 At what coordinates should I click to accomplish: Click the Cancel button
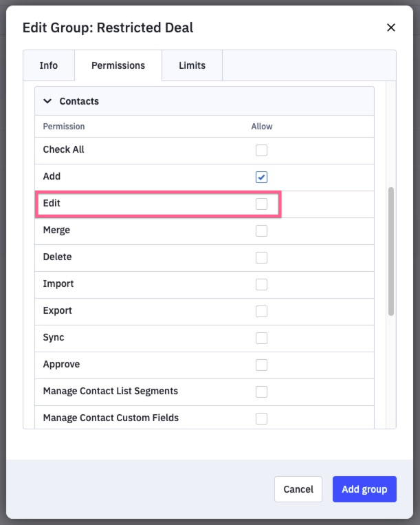[x=298, y=489]
